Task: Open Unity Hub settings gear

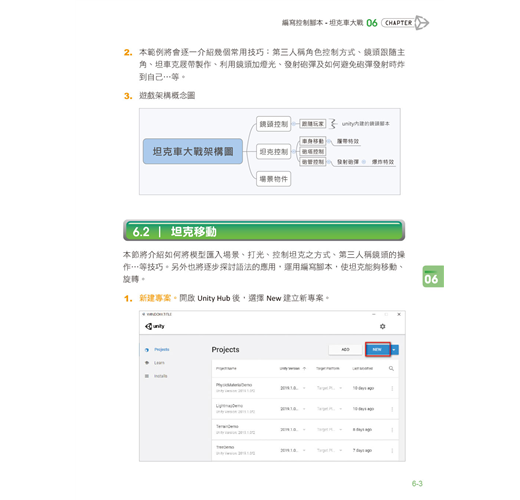Action: (382, 326)
